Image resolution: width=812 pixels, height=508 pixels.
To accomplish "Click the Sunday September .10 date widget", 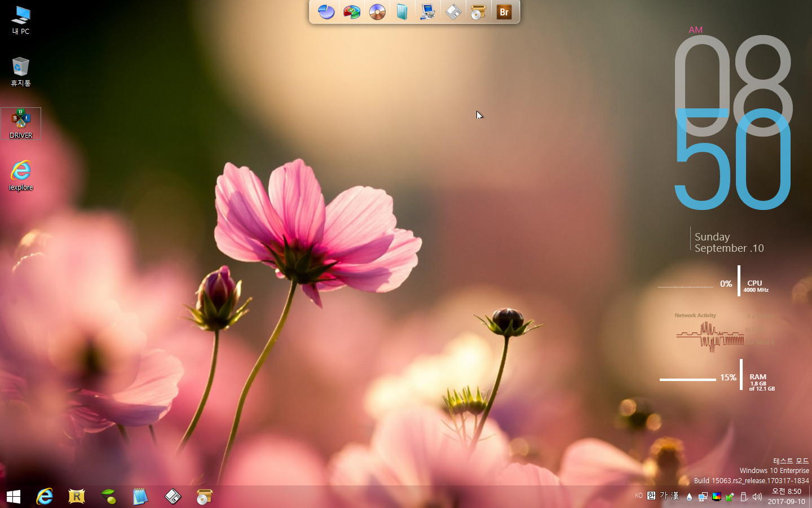I will pos(729,242).
